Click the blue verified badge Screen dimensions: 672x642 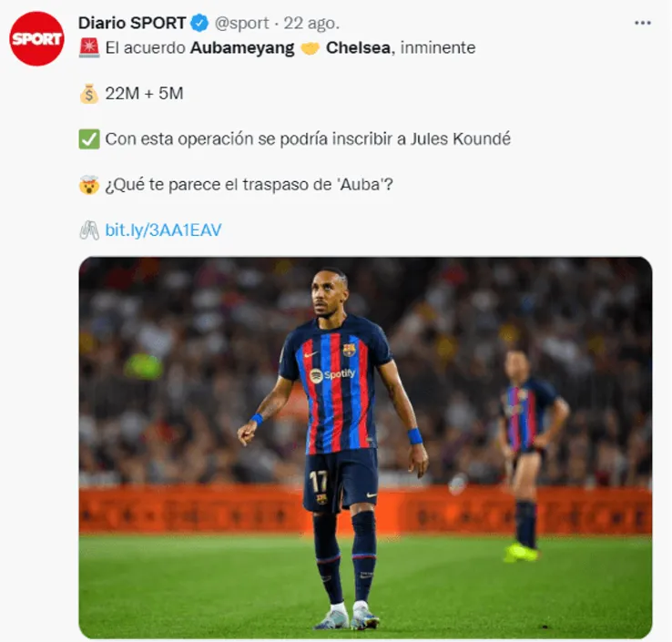pyautogui.click(x=199, y=23)
